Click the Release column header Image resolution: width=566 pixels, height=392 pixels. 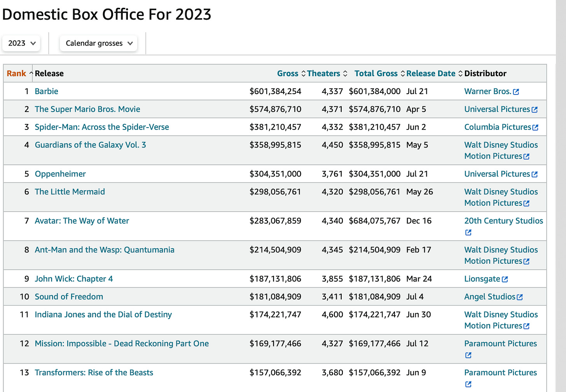[x=49, y=73]
